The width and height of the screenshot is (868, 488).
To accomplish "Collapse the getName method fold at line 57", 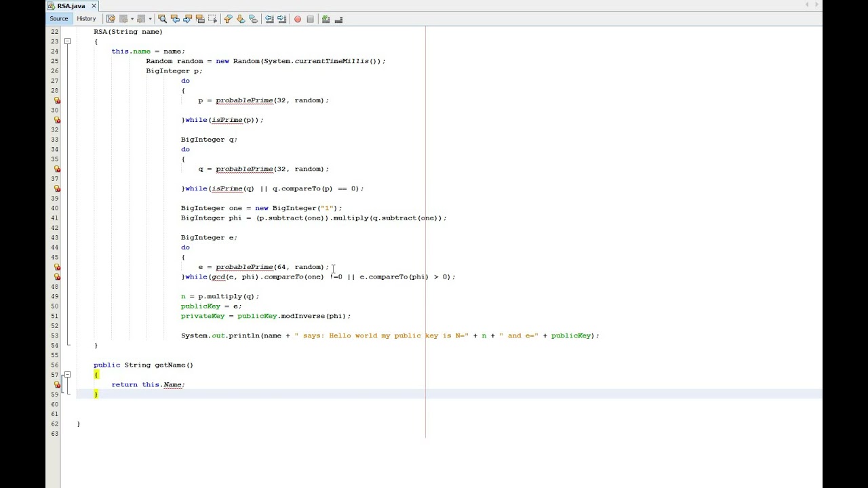I will point(67,375).
